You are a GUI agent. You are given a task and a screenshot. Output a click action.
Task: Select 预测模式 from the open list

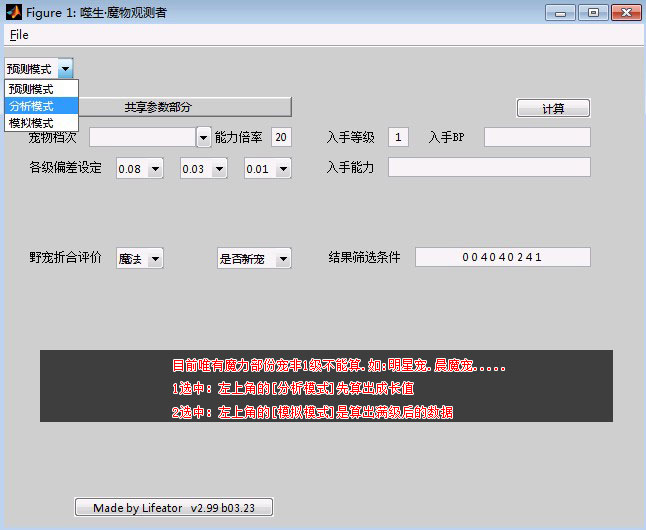point(31,89)
